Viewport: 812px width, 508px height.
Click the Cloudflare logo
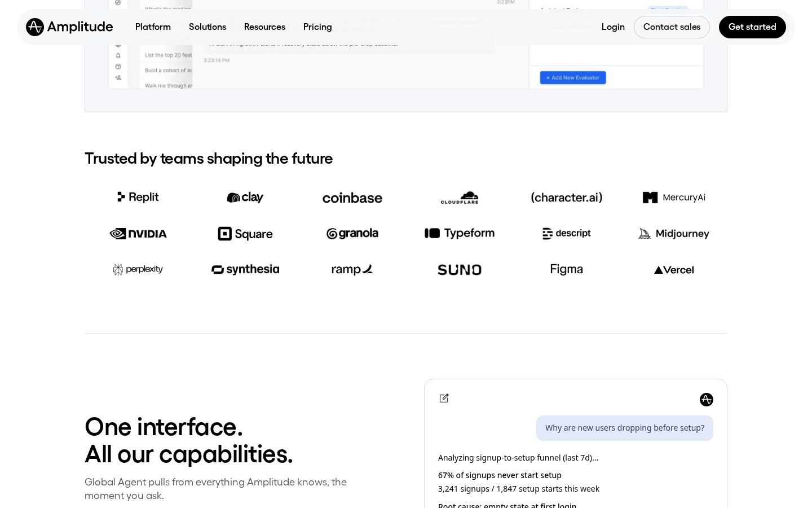[x=460, y=198]
